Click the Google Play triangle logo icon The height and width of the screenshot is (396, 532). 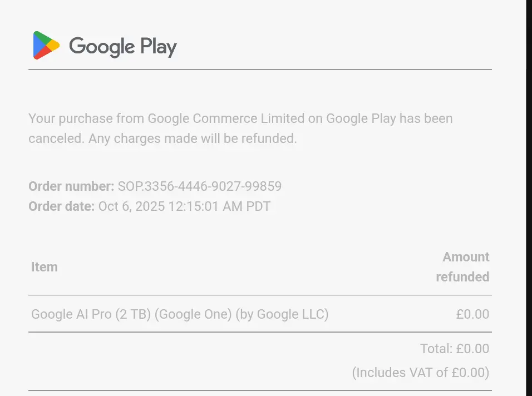click(x=47, y=45)
